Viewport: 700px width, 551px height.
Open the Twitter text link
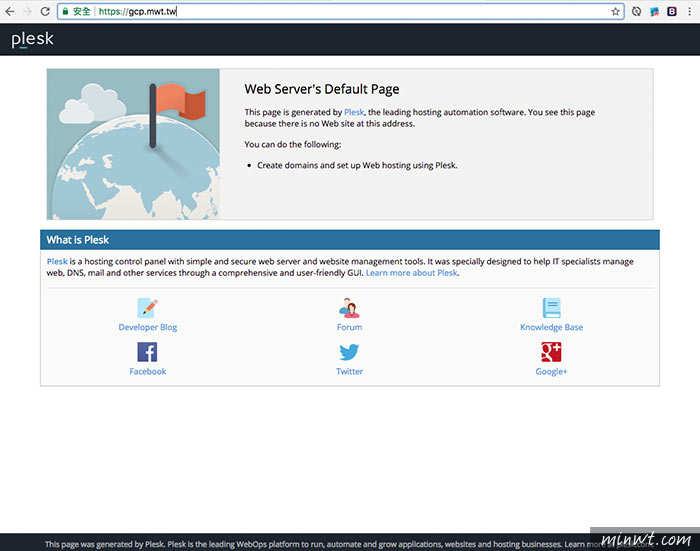pos(350,372)
